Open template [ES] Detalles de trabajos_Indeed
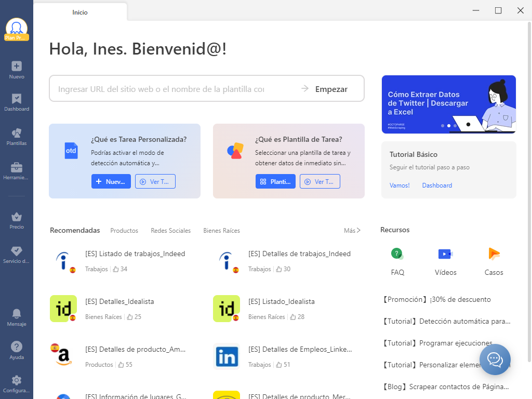The height and width of the screenshot is (399, 532). (x=300, y=254)
